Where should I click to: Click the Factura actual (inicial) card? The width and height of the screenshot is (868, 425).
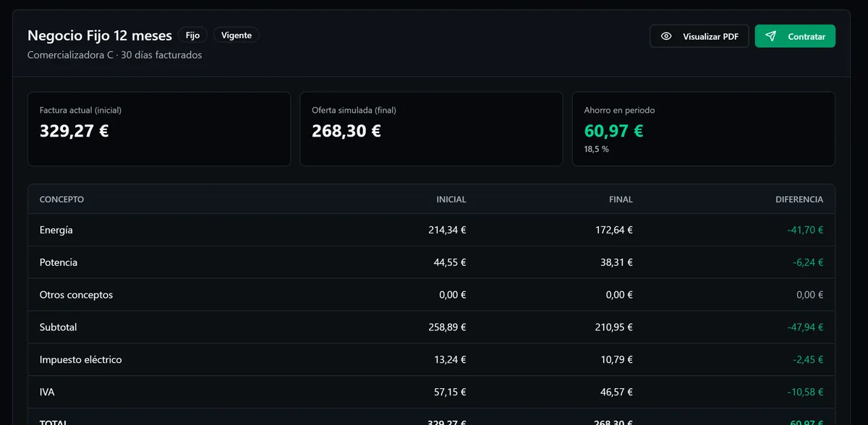(x=159, y=129)
